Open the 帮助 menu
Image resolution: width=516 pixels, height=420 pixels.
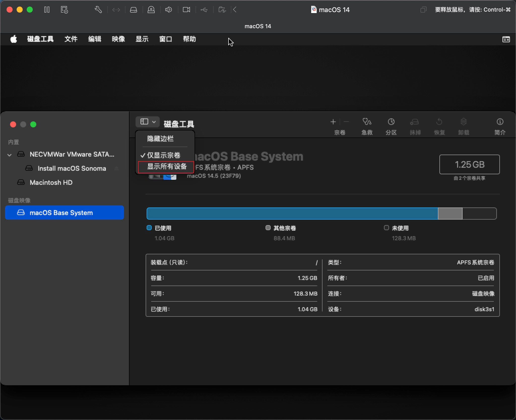click(189, 39)
